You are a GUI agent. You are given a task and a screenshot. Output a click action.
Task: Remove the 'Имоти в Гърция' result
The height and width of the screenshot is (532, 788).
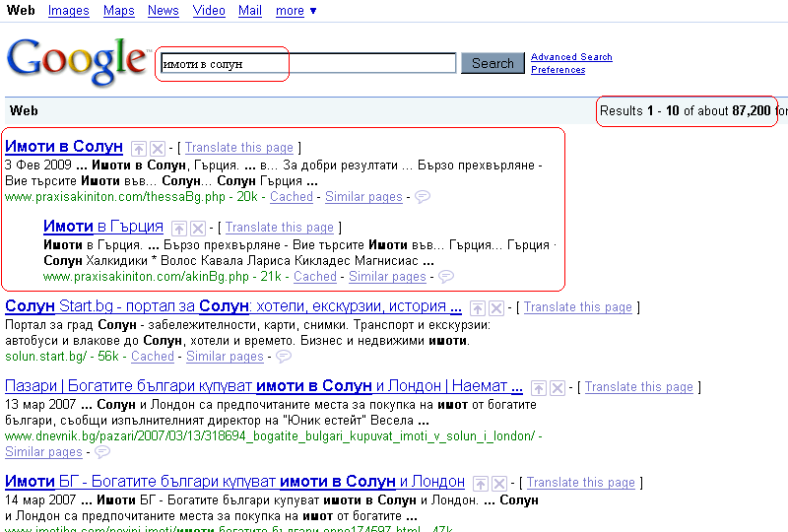197,228
